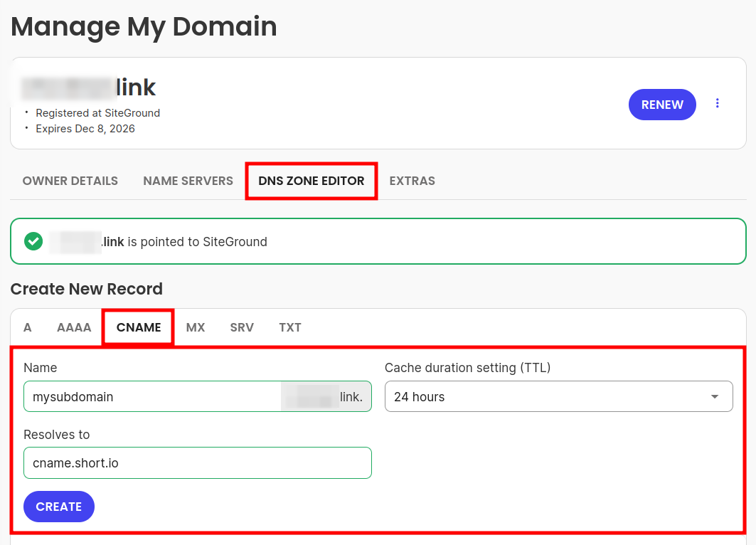756x545 pixels.
Task: Select the DNS ZONE EDITOR tab
Action: (311, 181)
